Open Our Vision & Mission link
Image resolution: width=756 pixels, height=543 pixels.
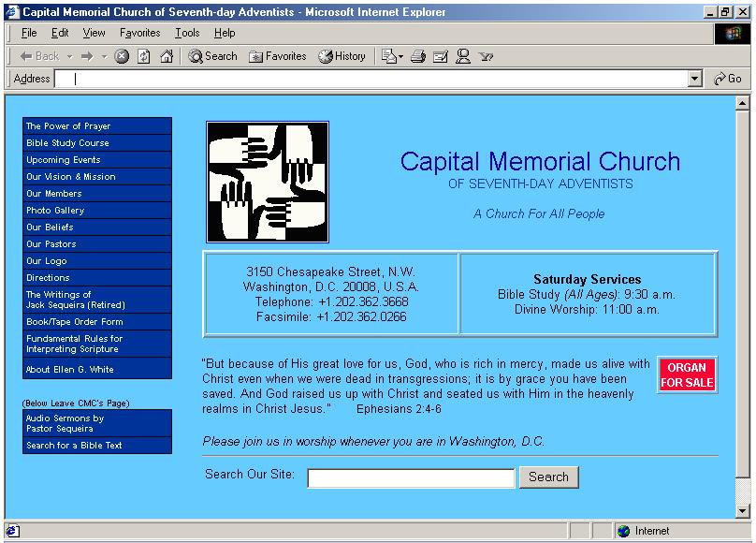(x=97, y=177)
